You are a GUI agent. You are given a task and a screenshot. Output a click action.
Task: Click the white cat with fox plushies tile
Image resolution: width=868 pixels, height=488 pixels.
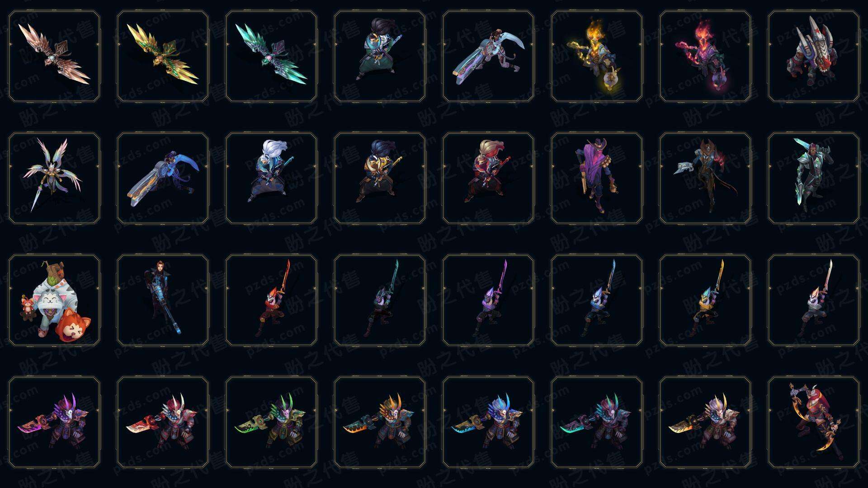(x=54, y=300)
